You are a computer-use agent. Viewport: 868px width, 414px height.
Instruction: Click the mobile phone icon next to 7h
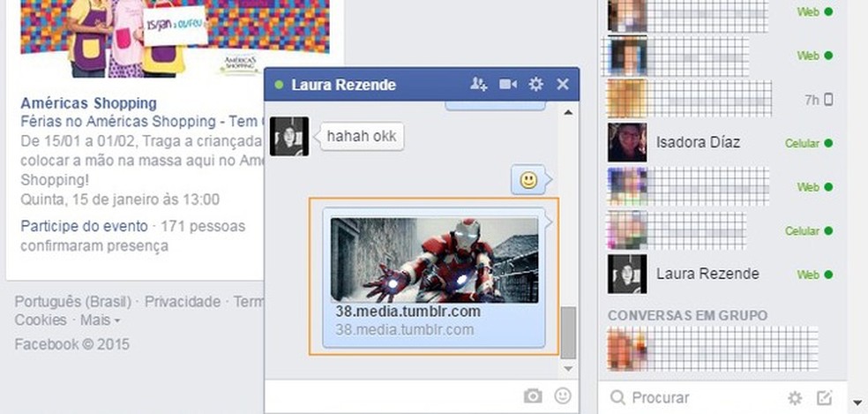pos(828,100)
